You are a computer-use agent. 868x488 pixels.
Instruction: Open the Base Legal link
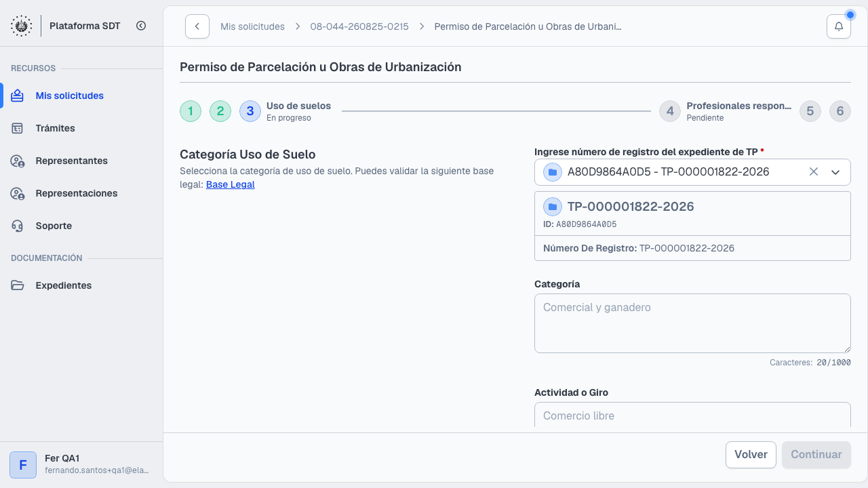231,184
